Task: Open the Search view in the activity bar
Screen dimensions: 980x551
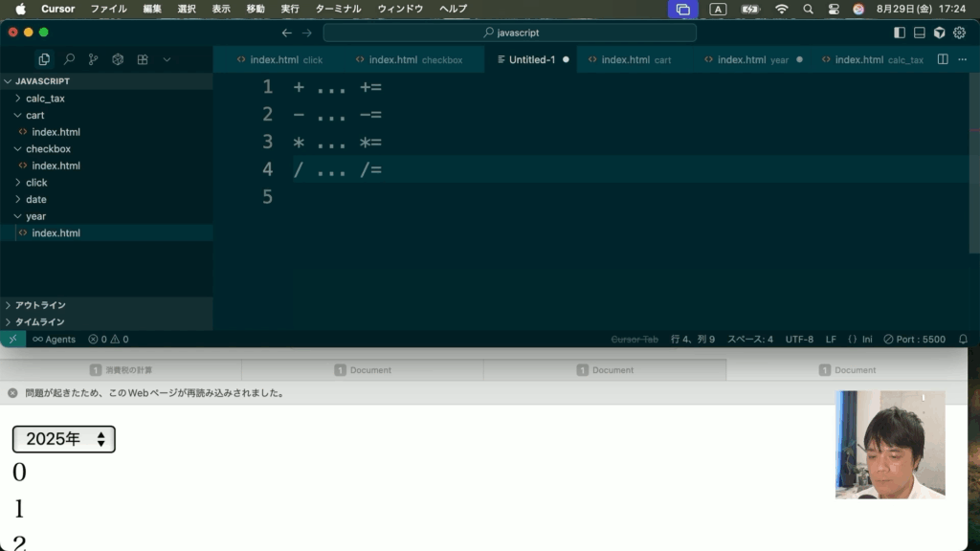Action: tap(69, 59)
